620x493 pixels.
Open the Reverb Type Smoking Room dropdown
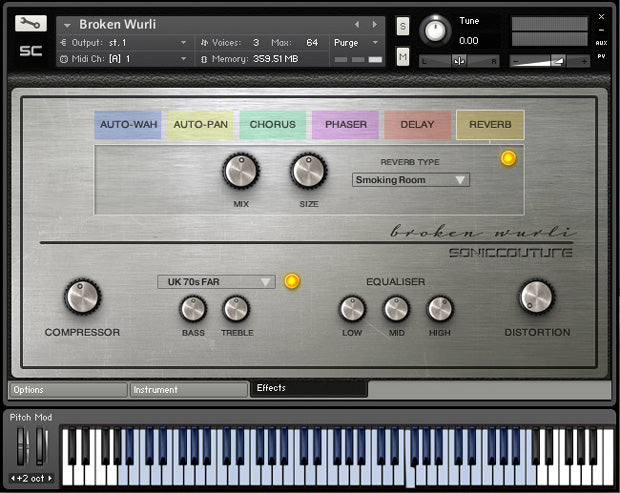[410, 180]
